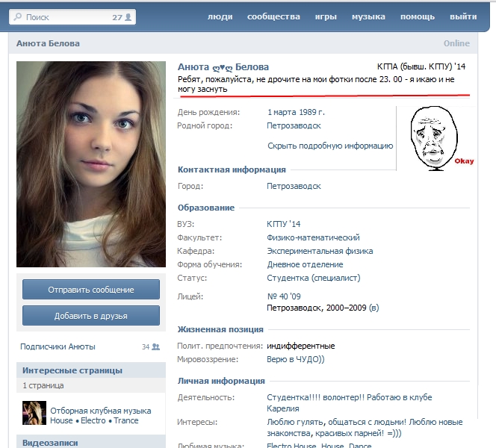Open the club music page thumbnail
Image resolution: width=496 pixels, height=448 pixels.
coord(34,413)
